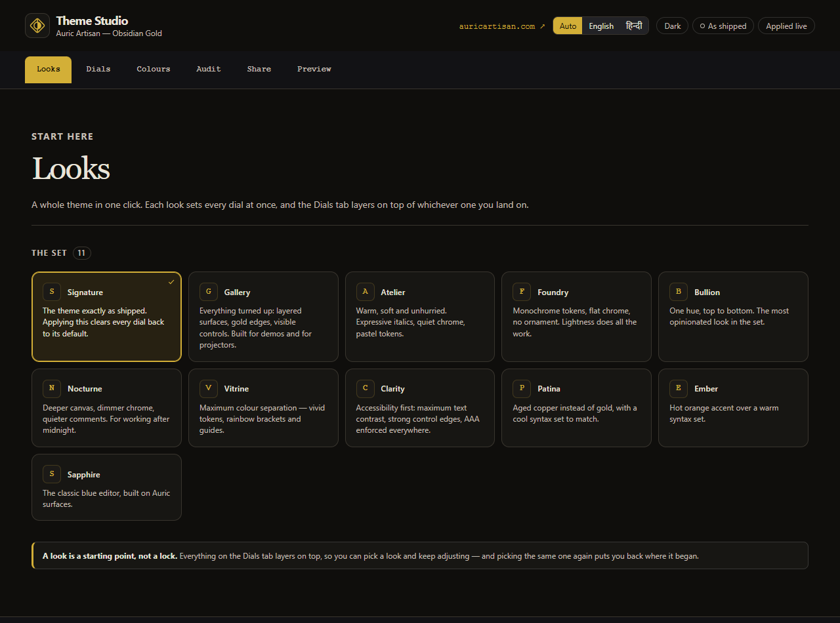Click the Applied live pill
Viewport: 840px width, 623px height.
786,26
